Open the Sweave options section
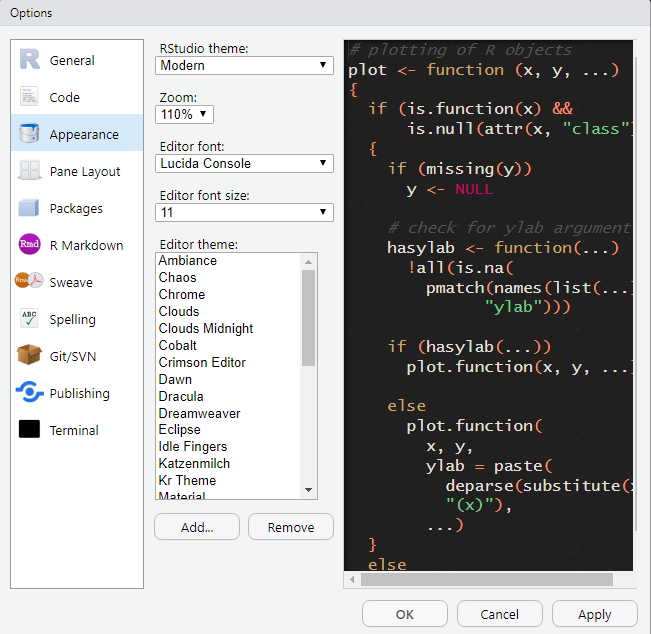 77,282
